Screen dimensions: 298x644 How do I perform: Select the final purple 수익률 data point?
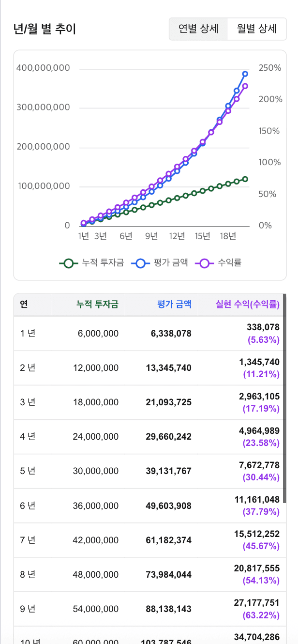[x=245, y=85]
